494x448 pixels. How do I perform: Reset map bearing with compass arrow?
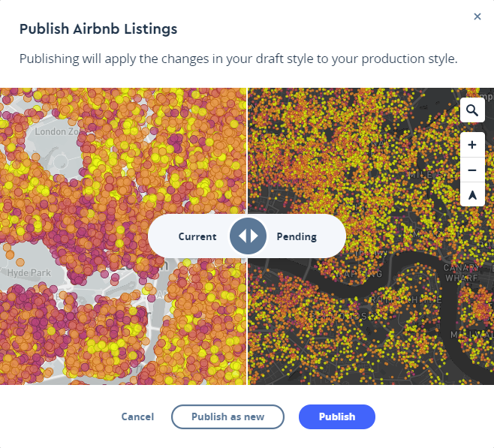[472, 195]
